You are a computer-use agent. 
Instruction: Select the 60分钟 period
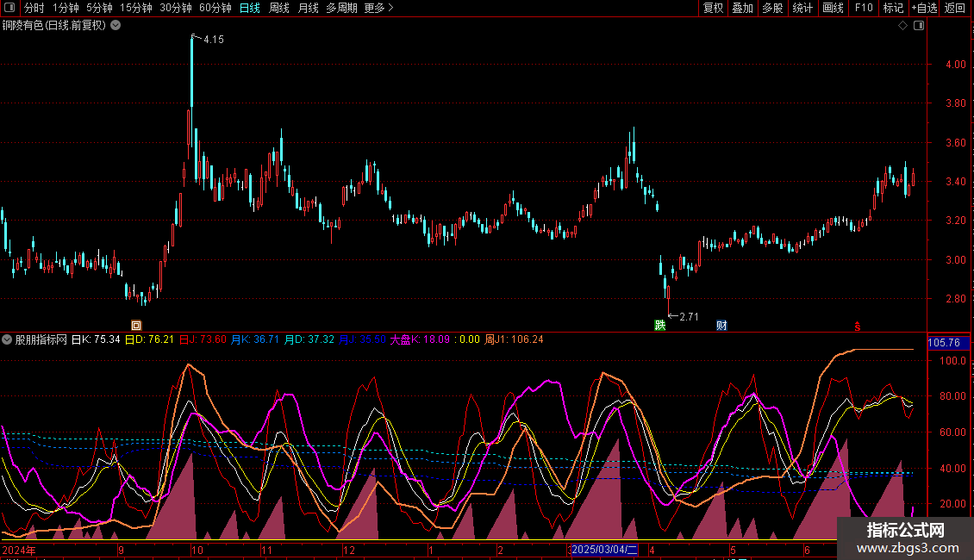[x=215, y=8]
